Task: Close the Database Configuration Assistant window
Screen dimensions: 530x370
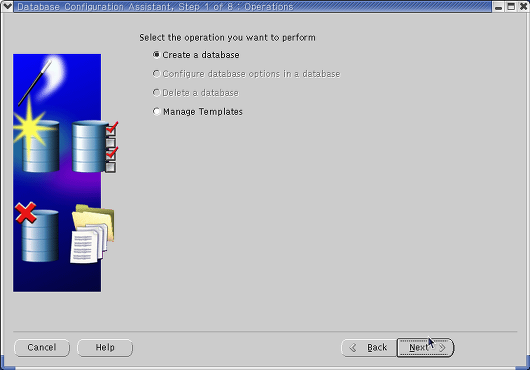Action: pos(523,6)
